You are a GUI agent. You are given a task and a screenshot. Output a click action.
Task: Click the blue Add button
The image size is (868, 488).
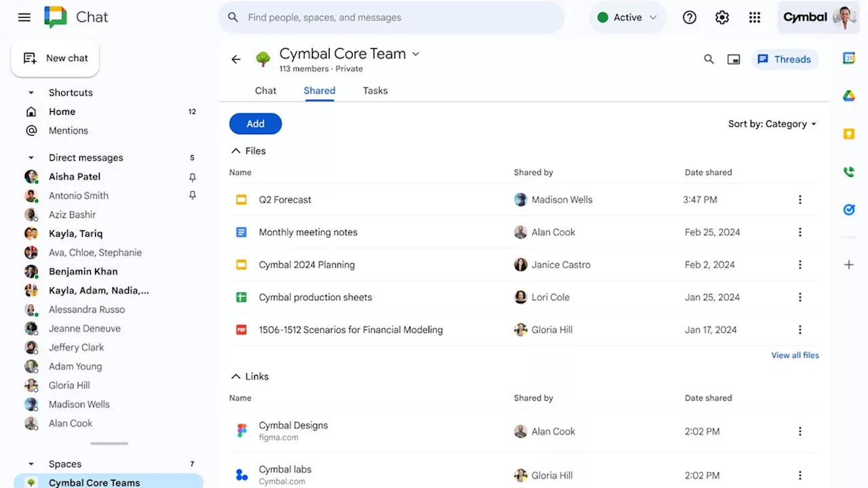click(x=256, y=123)
